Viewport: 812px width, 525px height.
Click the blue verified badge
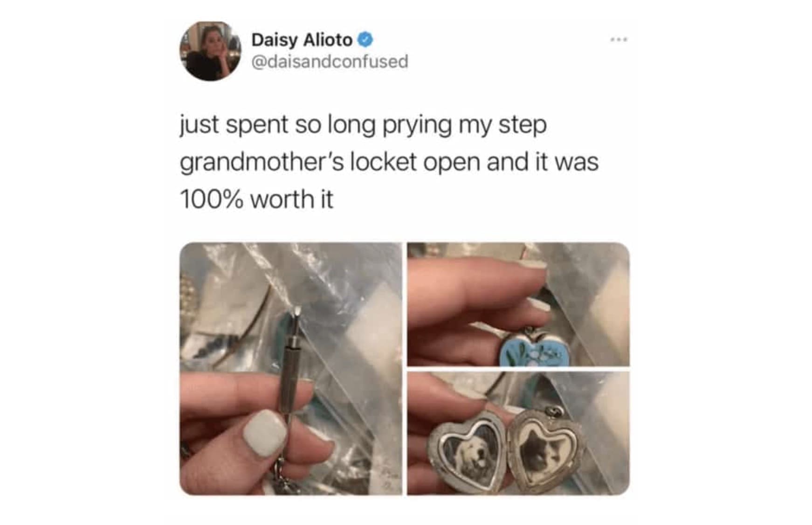tap(365, 40)
